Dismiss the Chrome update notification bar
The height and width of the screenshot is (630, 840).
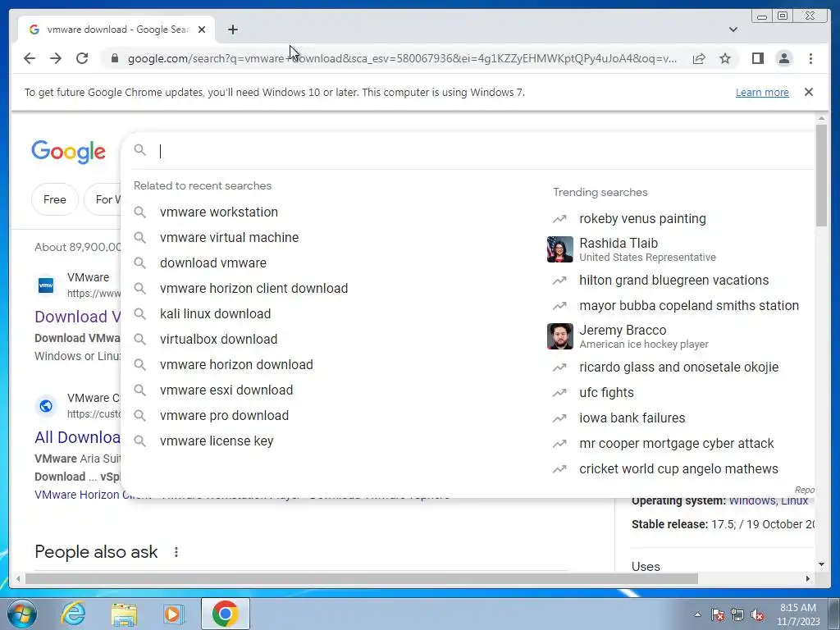[809, 92]
